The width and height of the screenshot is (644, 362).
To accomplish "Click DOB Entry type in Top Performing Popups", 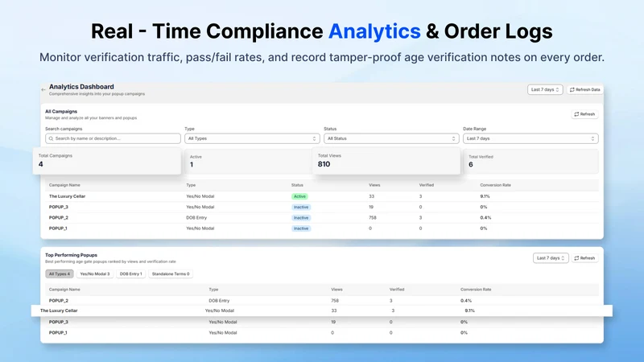I will [x=219, y=300].
